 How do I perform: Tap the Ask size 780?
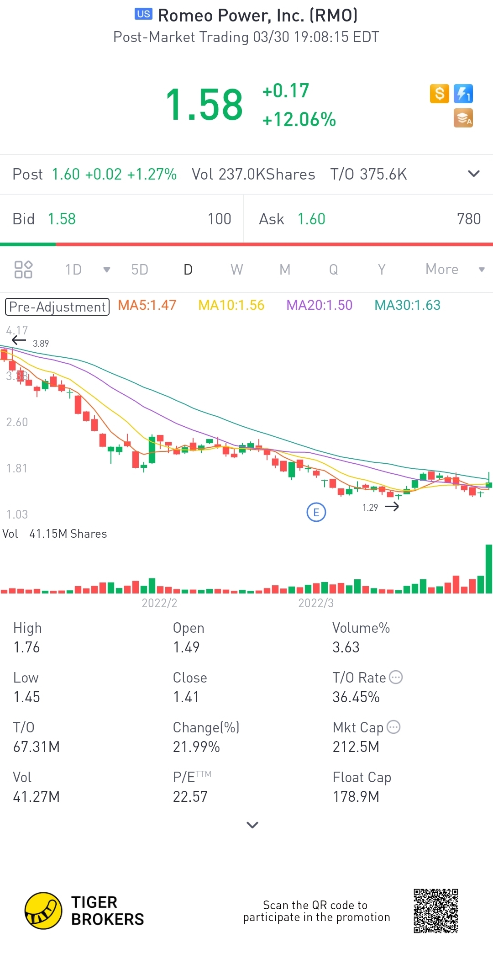(469, 219)
